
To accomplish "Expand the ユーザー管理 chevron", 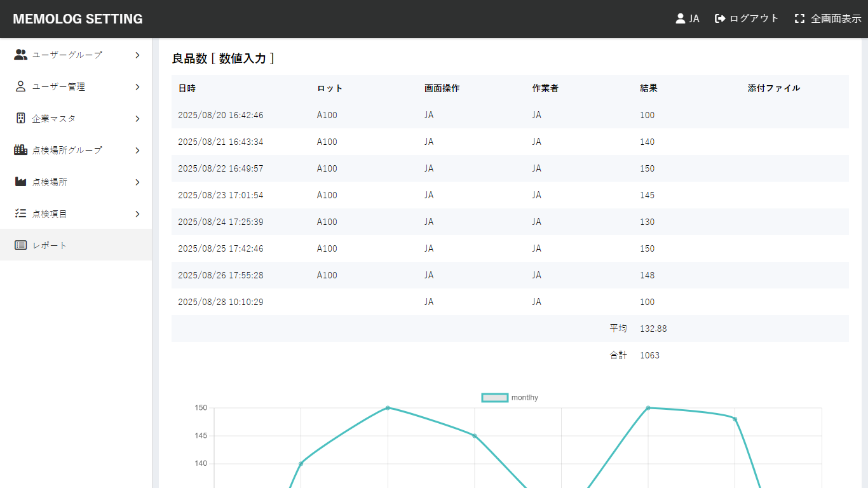I will click(x=137, y=87).
